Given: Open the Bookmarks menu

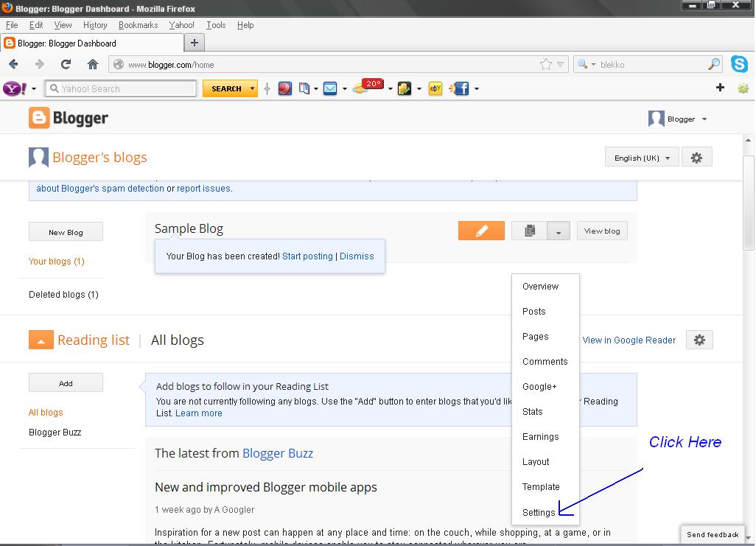Looking at the screenshot, I should click(138, 25).
